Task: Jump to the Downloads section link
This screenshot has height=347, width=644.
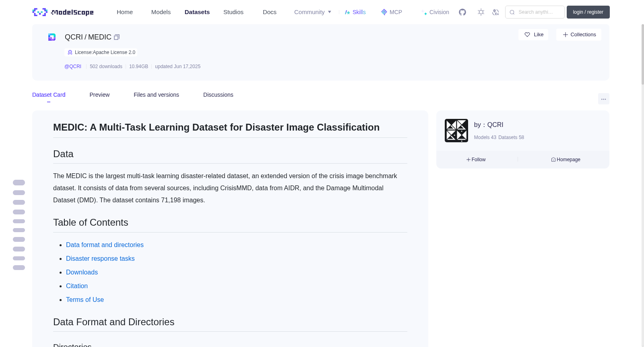Action: [x=82, y=272]
